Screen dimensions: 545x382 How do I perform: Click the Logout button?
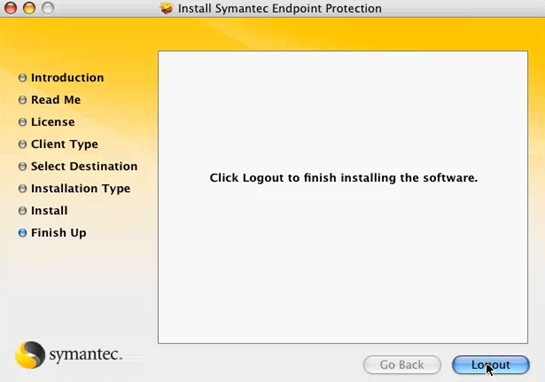tap(491, 365)
